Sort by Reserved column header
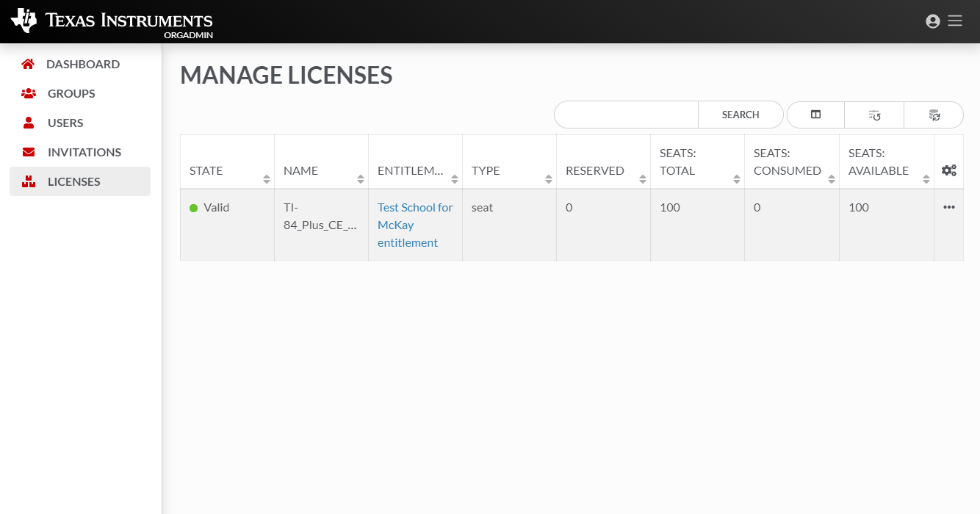 tap(595, 170)
